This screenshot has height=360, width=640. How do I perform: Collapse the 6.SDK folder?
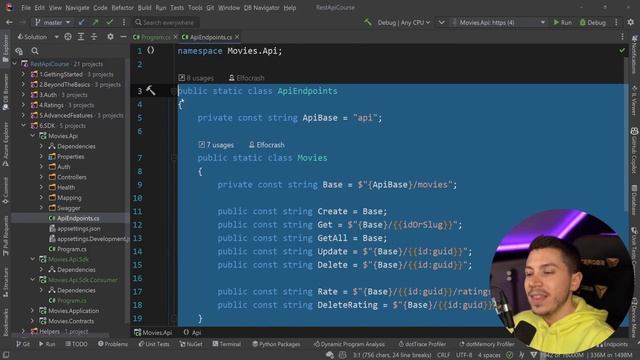[23, 126]
